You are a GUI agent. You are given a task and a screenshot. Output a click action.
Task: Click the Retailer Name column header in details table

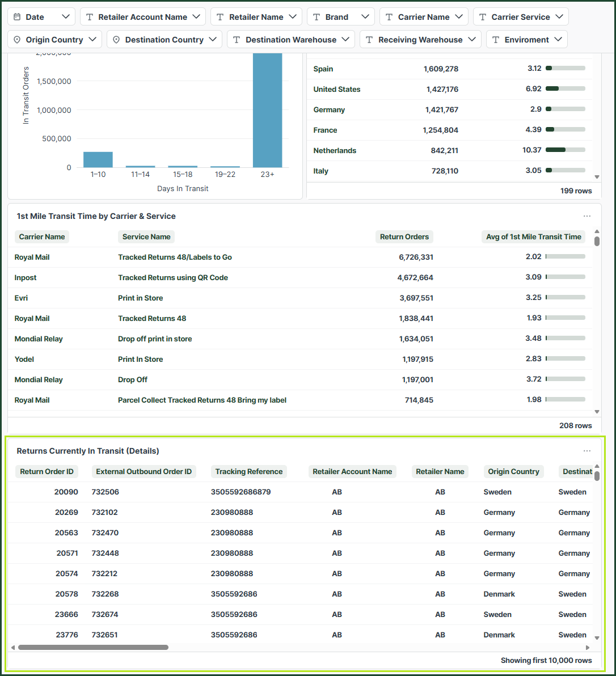440,472
